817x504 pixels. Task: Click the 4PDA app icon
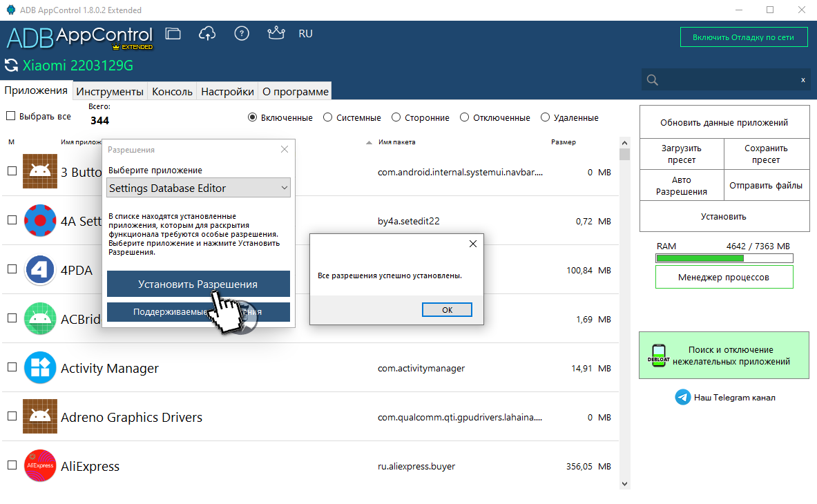click(x=40, y=270)
